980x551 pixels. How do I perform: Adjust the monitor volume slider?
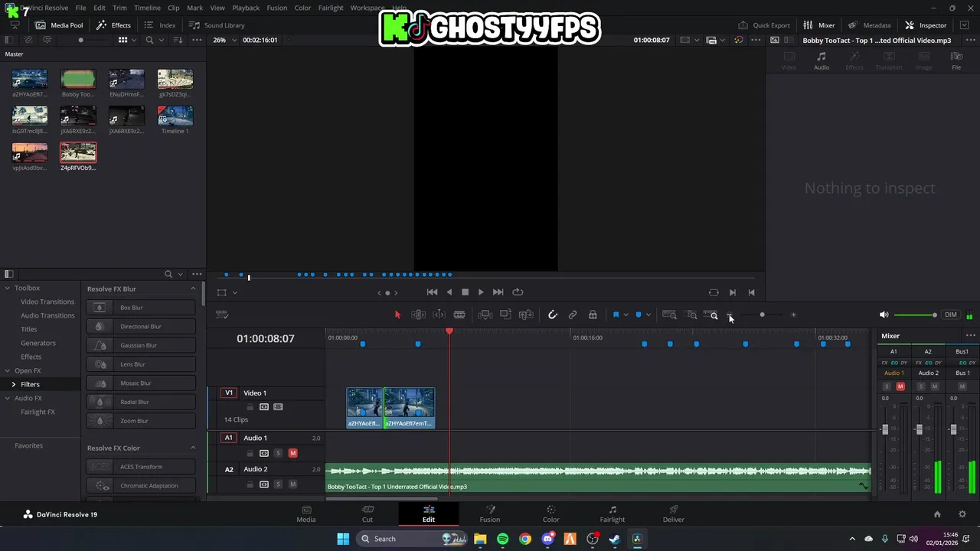click(915, 315)
